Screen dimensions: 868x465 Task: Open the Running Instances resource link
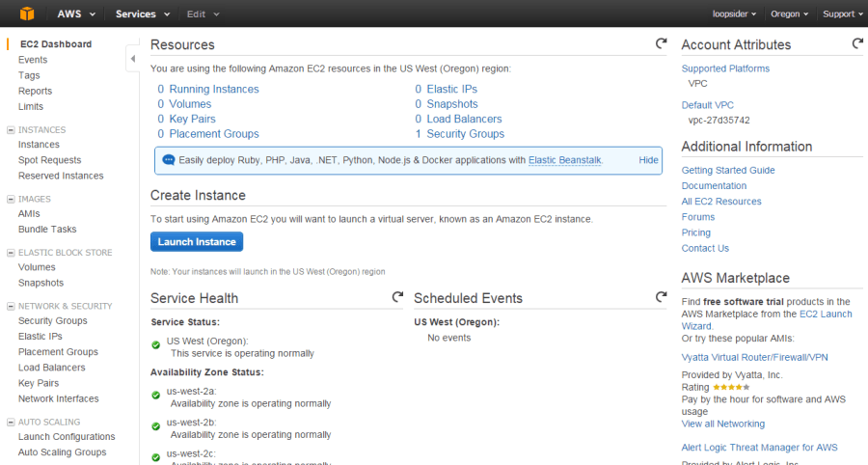click(214, 89)
